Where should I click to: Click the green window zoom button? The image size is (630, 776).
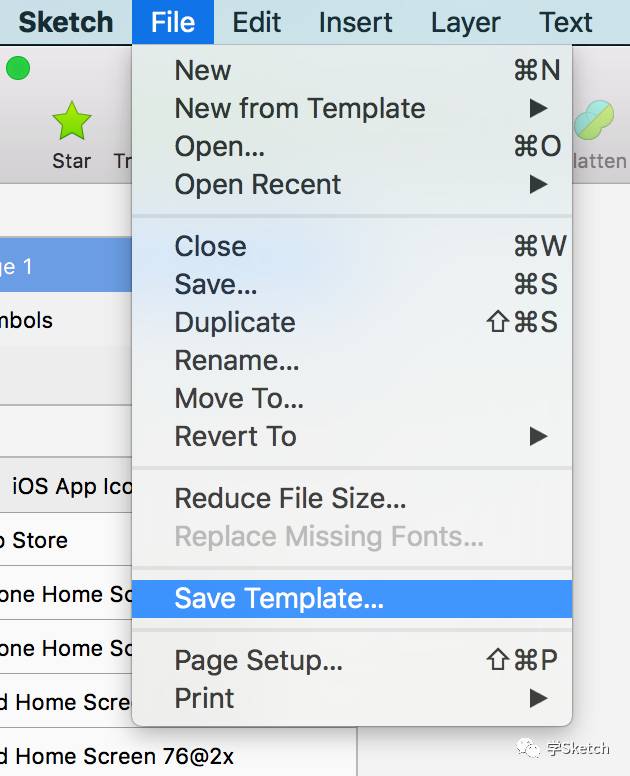18,68
